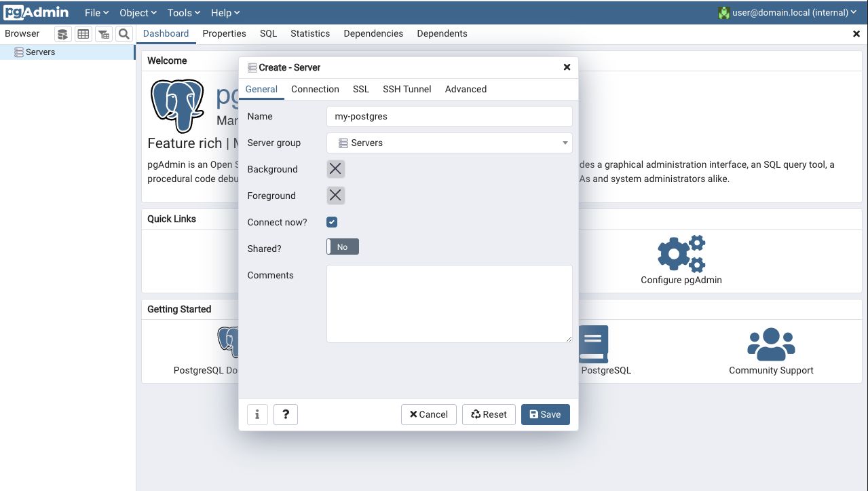
Task: Uncheck the Connect now checkbox
Action: (x=332, y=222)
